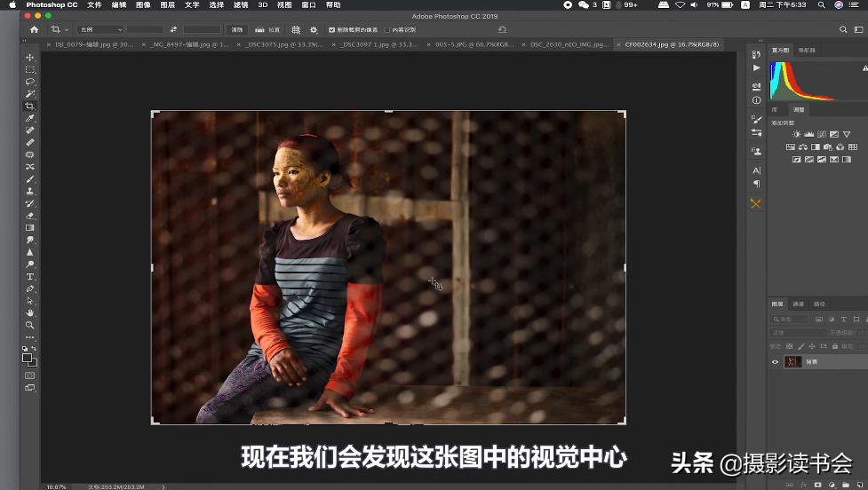Open search in options bar
The height and width of the screenshot is (490, 868).
coord(843,30)
